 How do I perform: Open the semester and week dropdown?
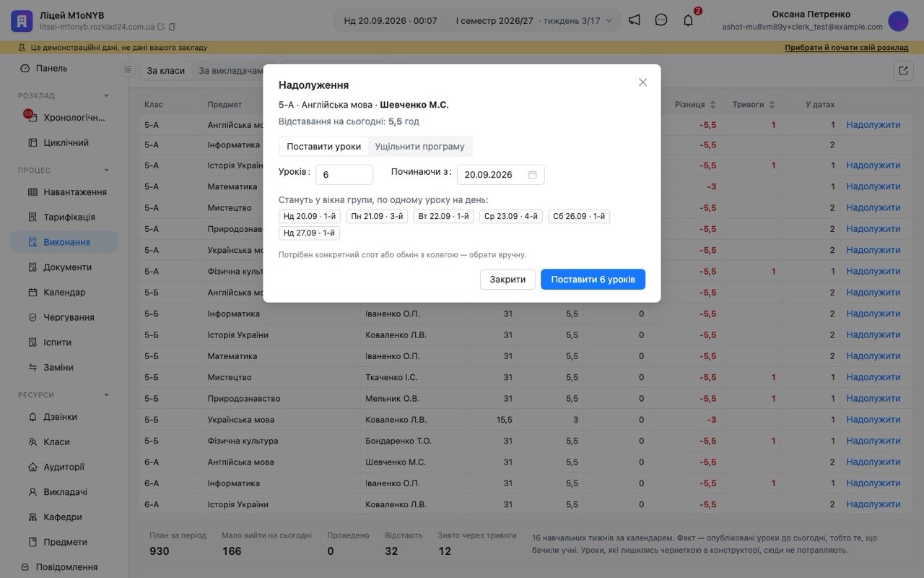(533, 21)
